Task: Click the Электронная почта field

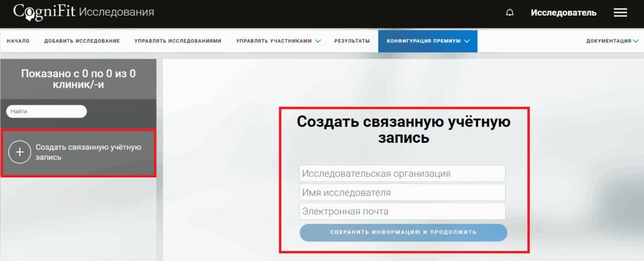Action: 402,211
